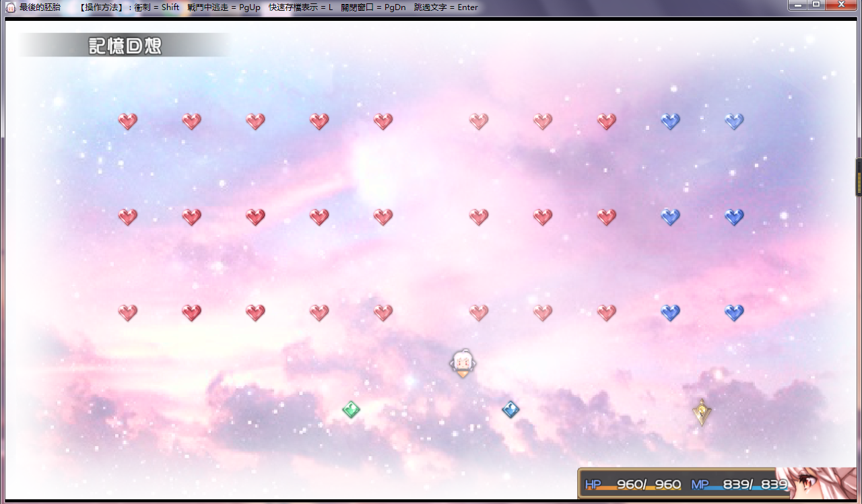Click the MP 839/839 gauge
The image size is (862, 504).
pyautogui.click(x=739, y=484)
